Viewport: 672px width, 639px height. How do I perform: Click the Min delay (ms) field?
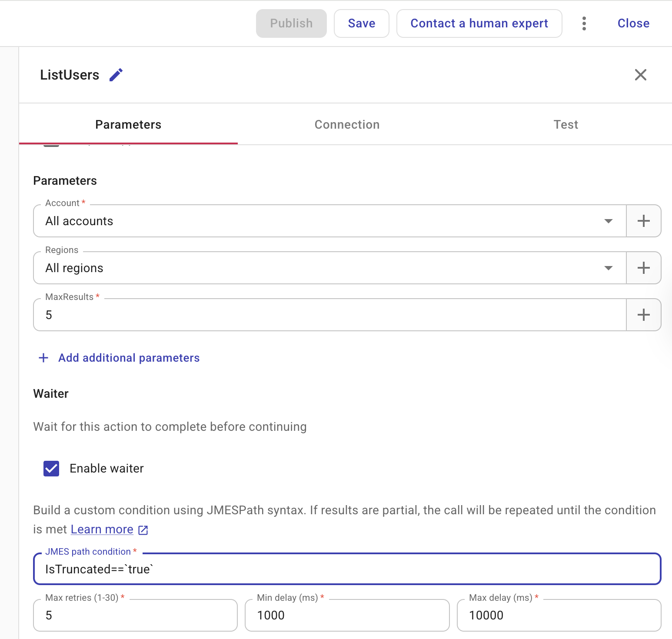tap(347, 616)
